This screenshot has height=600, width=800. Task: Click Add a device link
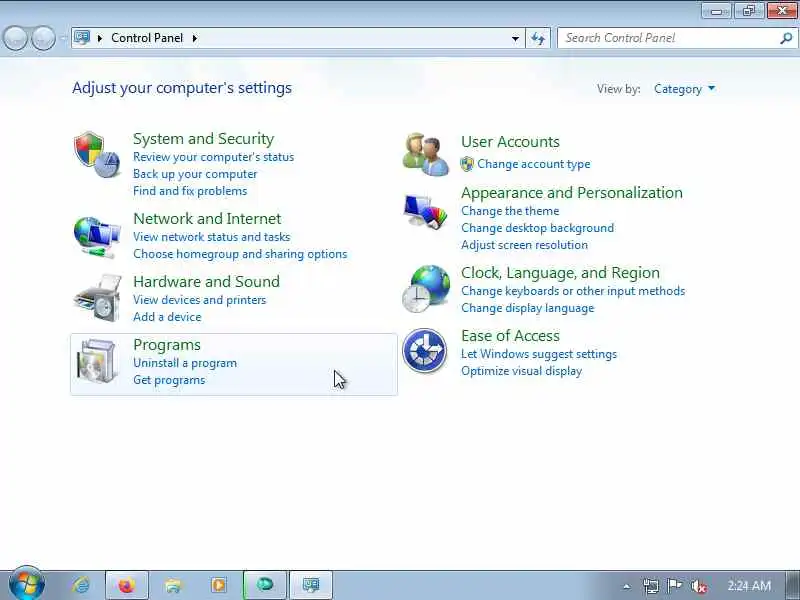pos(167,317)
